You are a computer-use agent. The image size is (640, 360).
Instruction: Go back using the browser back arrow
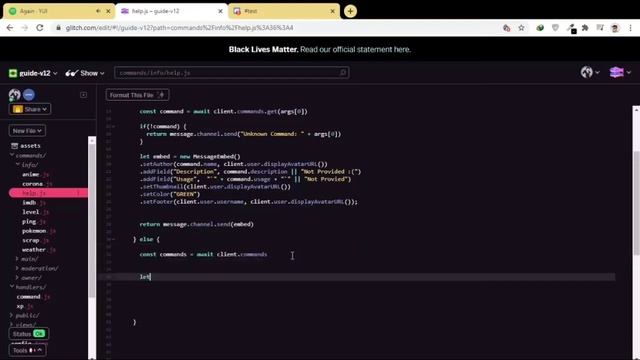pos(10,28)
